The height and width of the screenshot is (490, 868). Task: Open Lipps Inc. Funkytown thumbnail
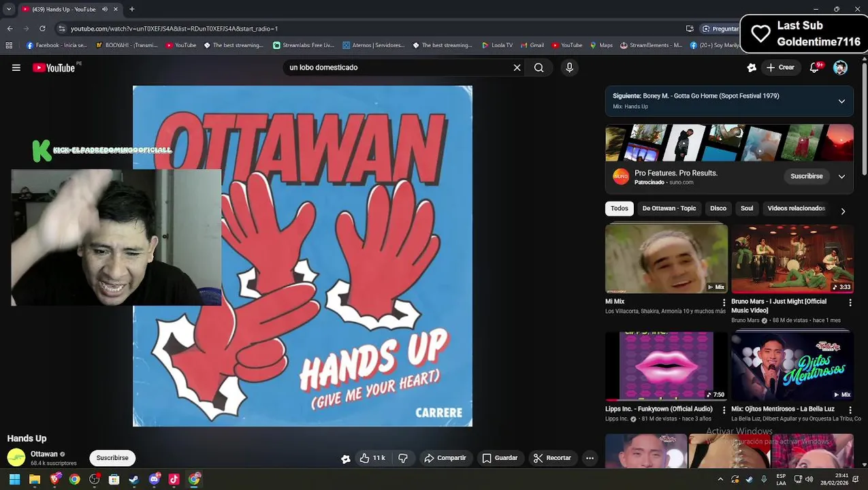point(666,366)
